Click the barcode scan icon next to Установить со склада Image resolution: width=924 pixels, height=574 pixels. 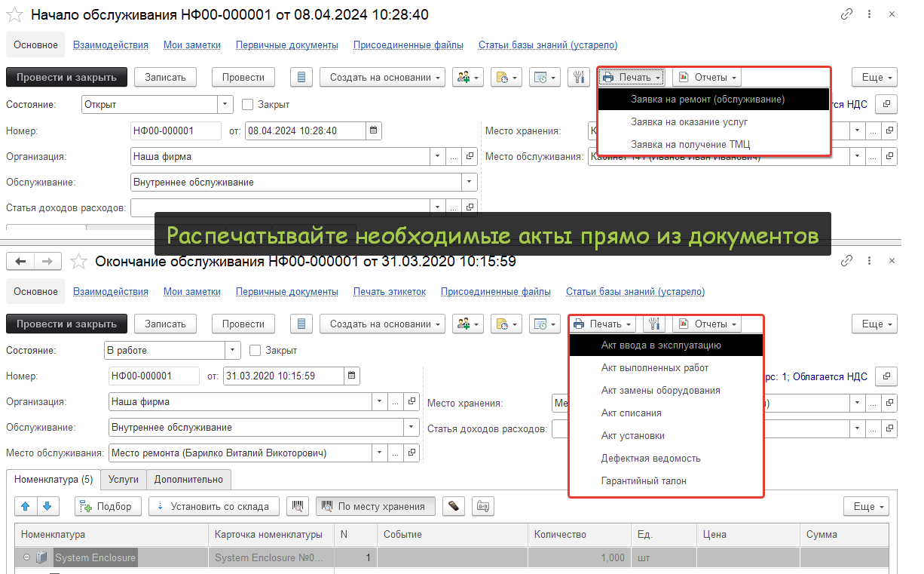299,506
